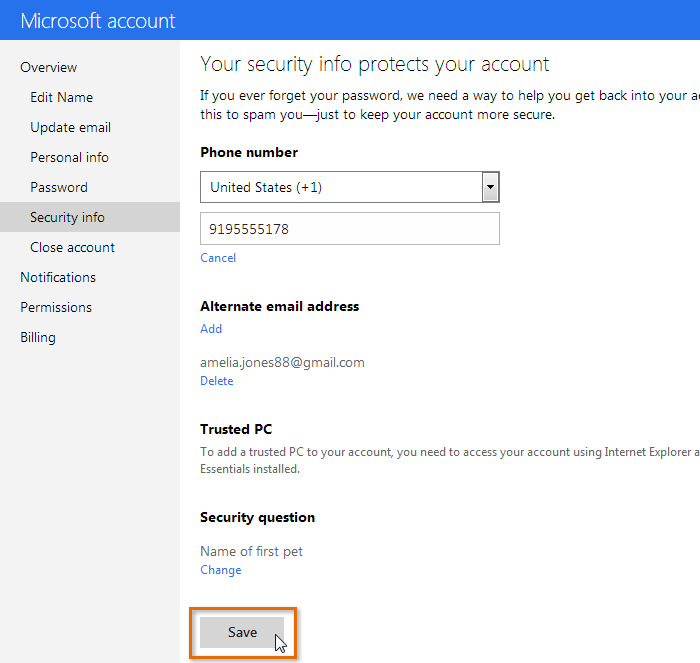Open the Password settings page
The height and width of the screenshot is (663, 700).
pyautogui.click(x=59, y=187)
